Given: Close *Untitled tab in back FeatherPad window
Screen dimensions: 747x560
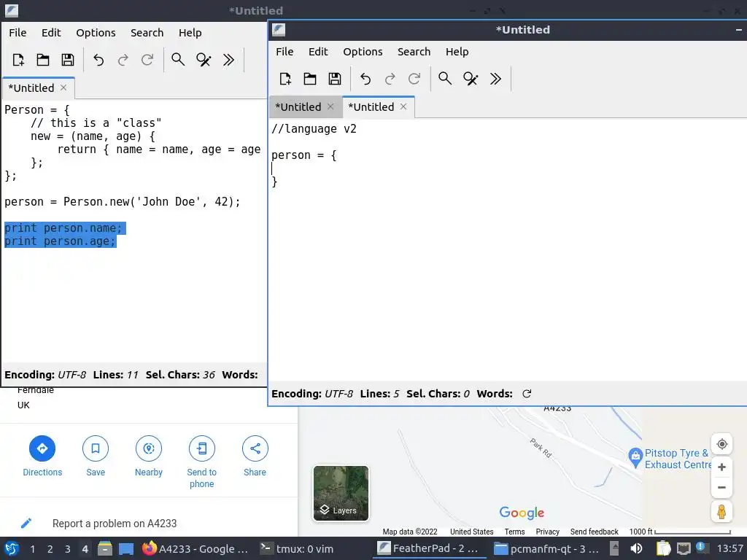Looking at the screenshot, I should 63,87.
